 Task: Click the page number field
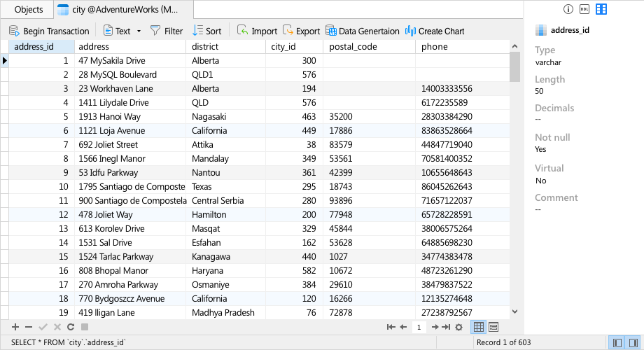click(419, 327)
